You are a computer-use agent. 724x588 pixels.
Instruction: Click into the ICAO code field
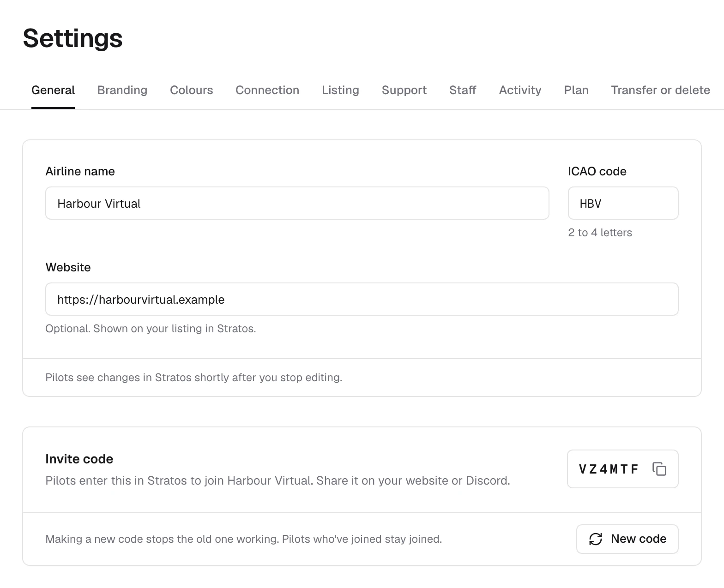pos(623,203)
